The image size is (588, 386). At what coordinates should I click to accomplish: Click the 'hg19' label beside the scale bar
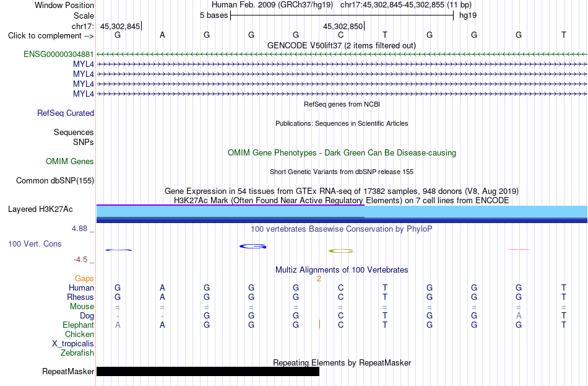tap(468, 15)
